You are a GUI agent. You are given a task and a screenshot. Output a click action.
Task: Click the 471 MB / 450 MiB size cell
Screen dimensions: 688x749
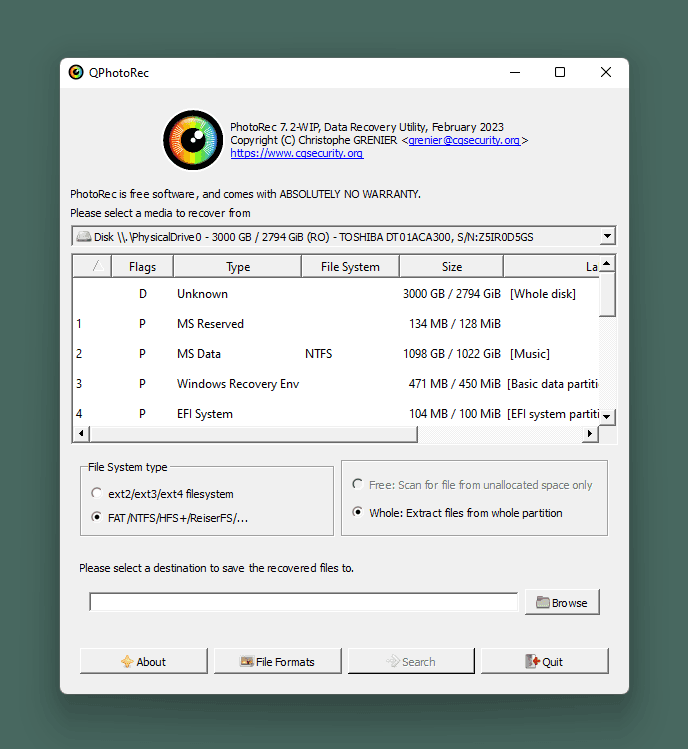click(x=454, y=384)
